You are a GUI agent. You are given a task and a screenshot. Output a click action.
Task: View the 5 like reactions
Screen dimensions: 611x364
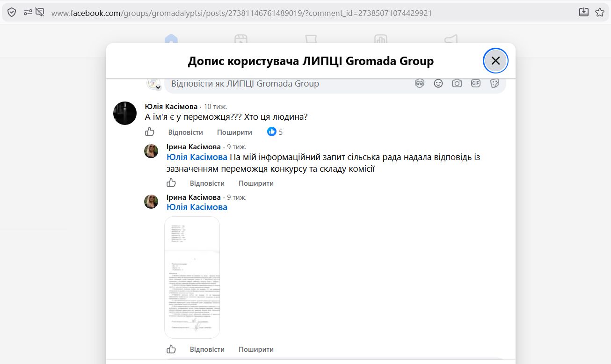[x=275, y=132]
